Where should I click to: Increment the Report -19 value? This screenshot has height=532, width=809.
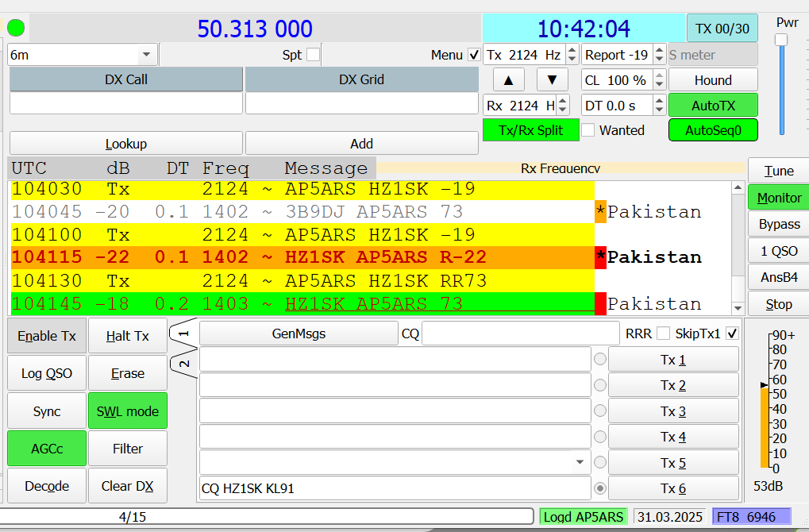click(x=659, y=49)
